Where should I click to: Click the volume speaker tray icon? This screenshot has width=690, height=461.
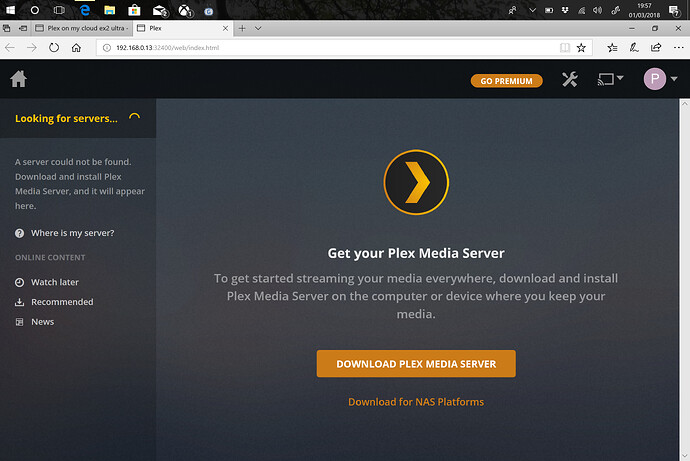coord(597,10)
